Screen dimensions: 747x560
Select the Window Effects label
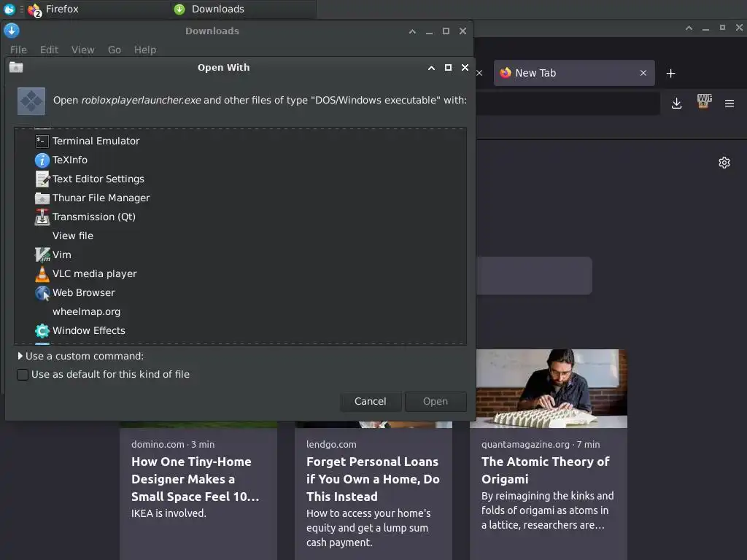(x=88, y=330)
